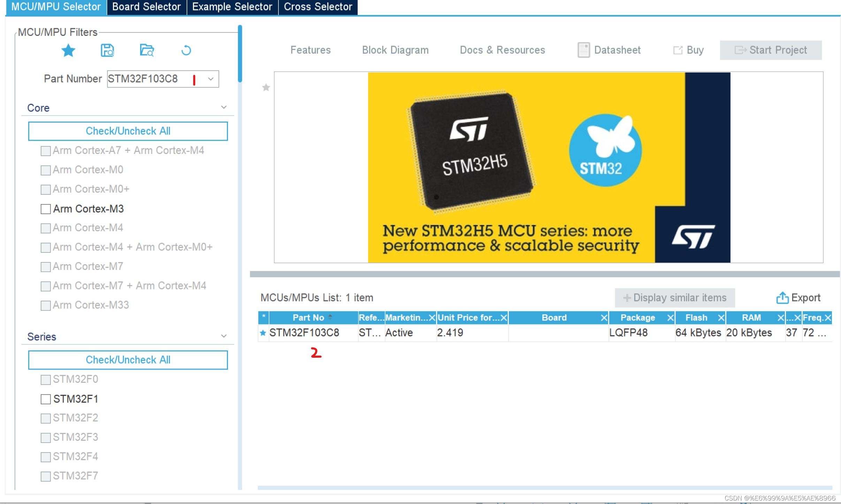Click the gray favorite star beside the banner
This screenshot has height=504, width=841.
click(266, 87)
